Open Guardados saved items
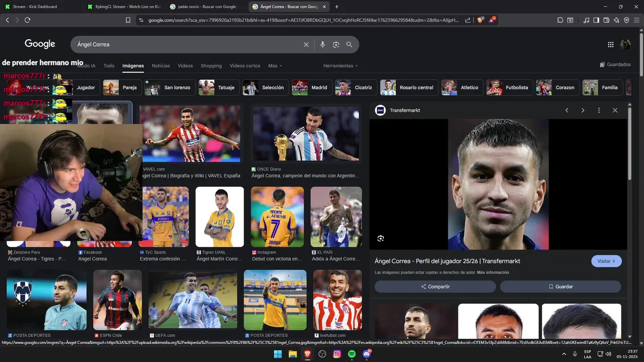This screenshot has height=362, width=644. (x=615, y=64)
